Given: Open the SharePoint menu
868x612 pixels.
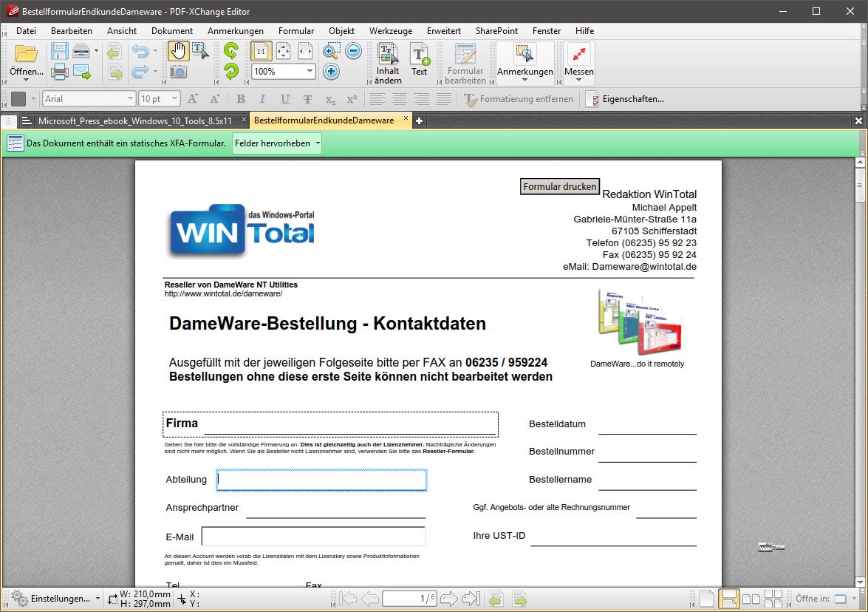Looking at the screenshot, I should coord(496,31).
